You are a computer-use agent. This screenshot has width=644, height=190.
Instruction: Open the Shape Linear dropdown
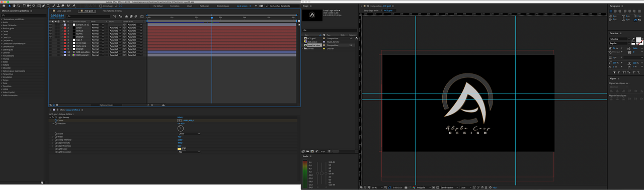[x=189, y=134]
